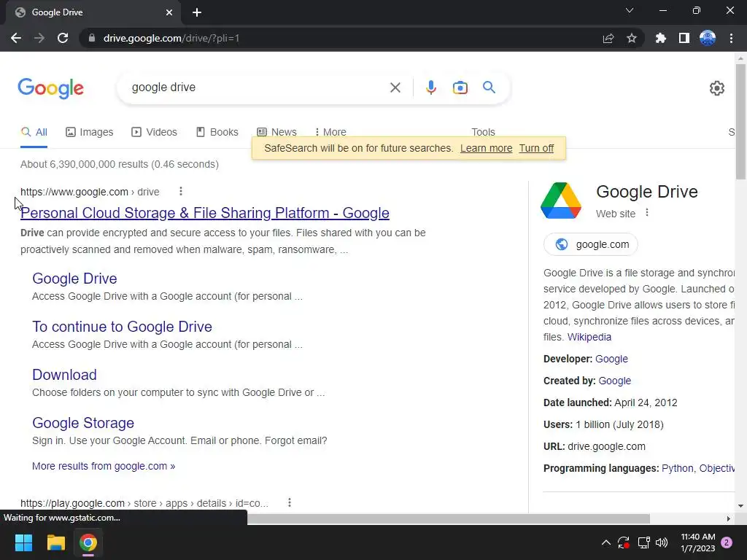Open a new browser tab
This screenshot has width=747, height=560.
197,12
